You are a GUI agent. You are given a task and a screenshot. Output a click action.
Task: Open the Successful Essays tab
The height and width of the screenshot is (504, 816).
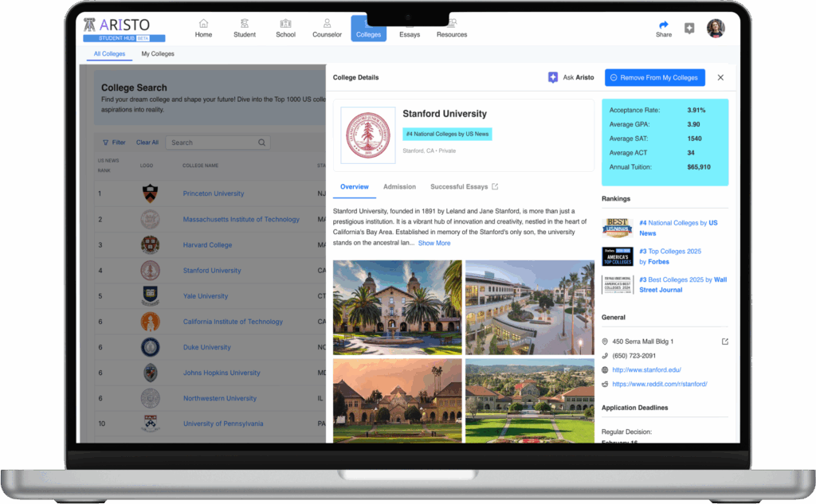click(464, 187)
